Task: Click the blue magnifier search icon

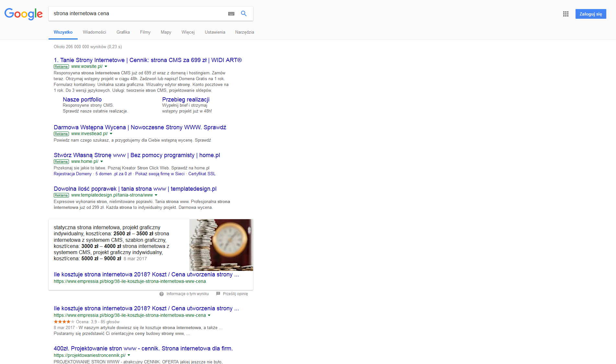Action: pos(244,14)
